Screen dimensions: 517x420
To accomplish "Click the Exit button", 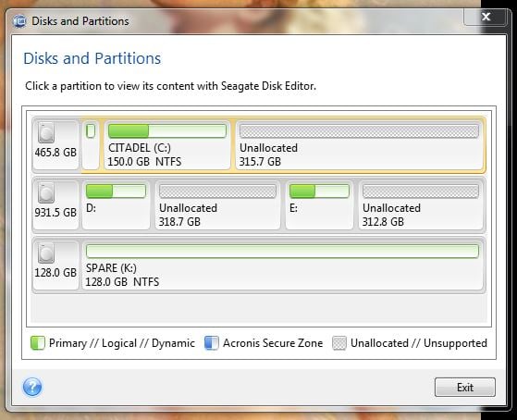I will pos(465,387).
